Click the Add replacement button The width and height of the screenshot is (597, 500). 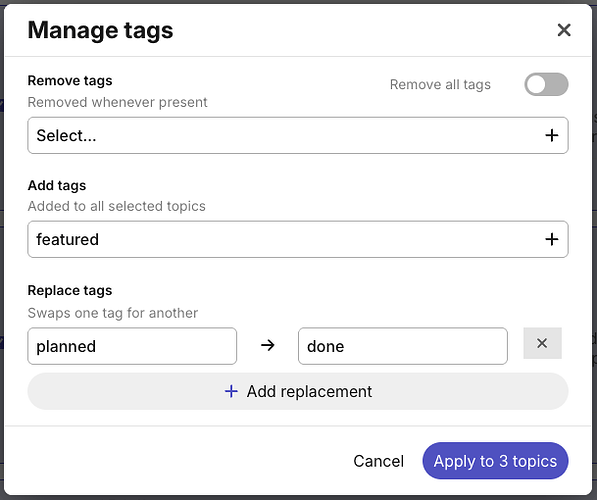298,391
